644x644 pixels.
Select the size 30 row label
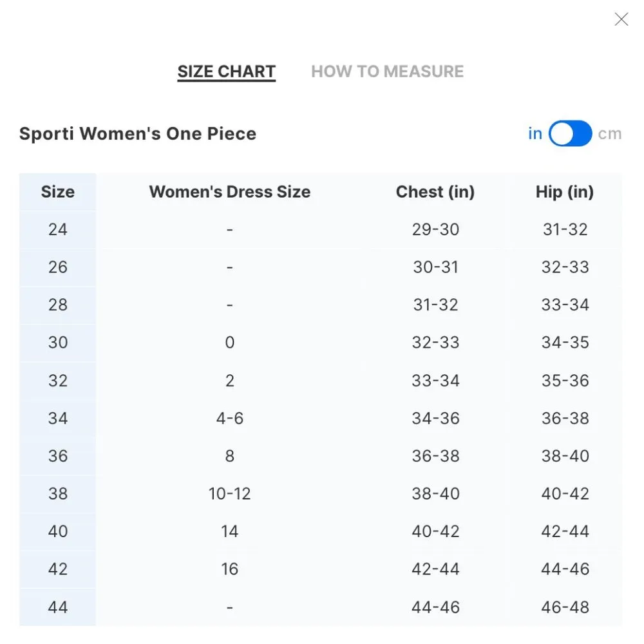click(58, 343)
